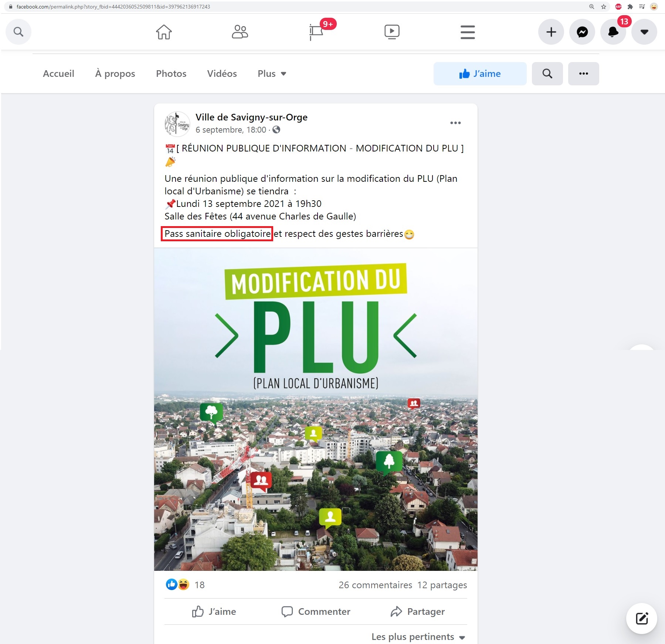The width and height of the screenshot is (665, 644).
Task: Like the post with J'aime
Action: pos(214,611)
